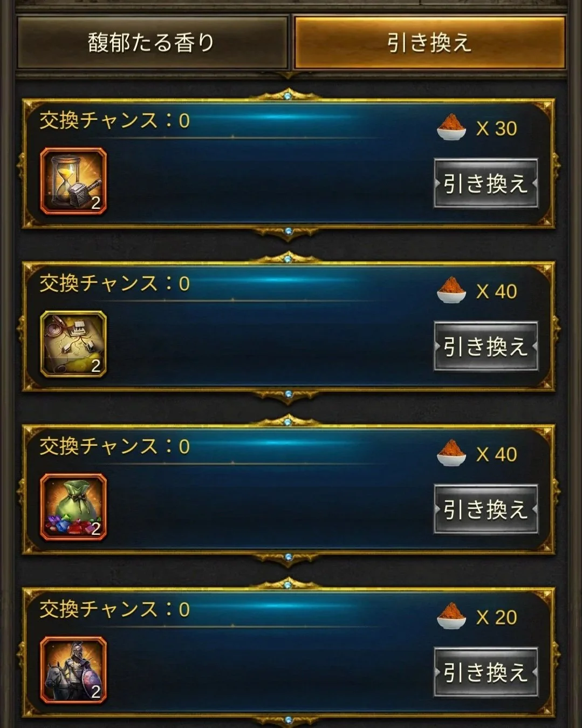The height and width of the screenshot is (728, 582).
Task: Switch to the 馥郁たる香り tab
Action: pyautogui.click(x=152, y=42)
